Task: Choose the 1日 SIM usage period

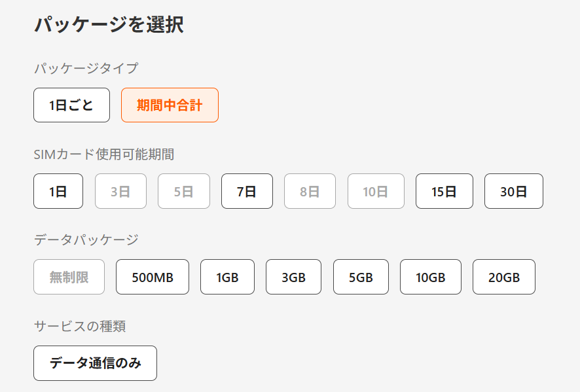Action: pyautogui.click(x=58, y=191)
